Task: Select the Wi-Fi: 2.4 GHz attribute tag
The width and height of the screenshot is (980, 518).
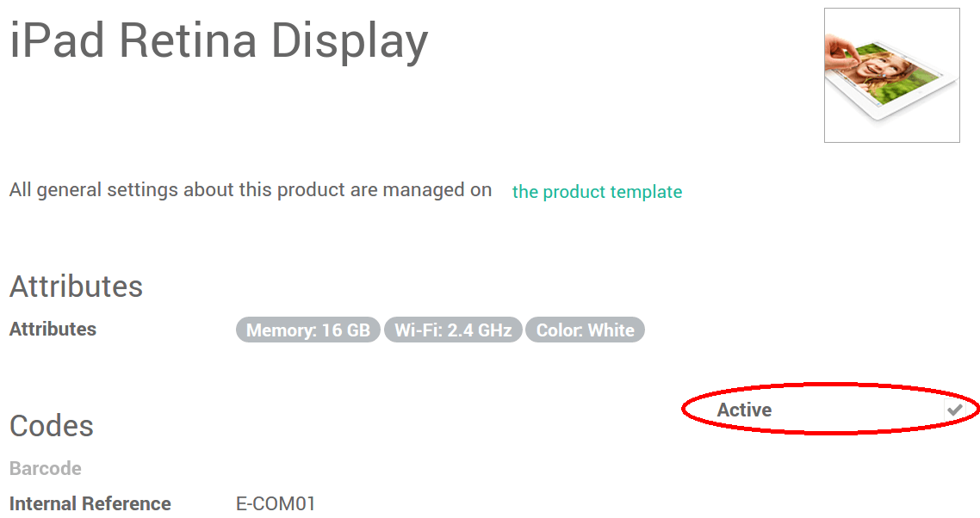Action: pyautogui.click(x=453, y=330)
